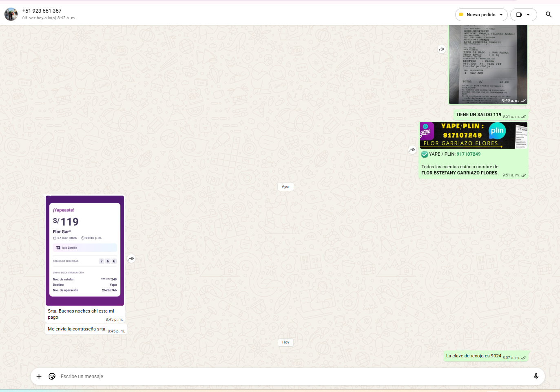Focus the 'Escribe un mensaje' input field
The height and width of the screenshot is (392, 560).
(x=286, y=376)
